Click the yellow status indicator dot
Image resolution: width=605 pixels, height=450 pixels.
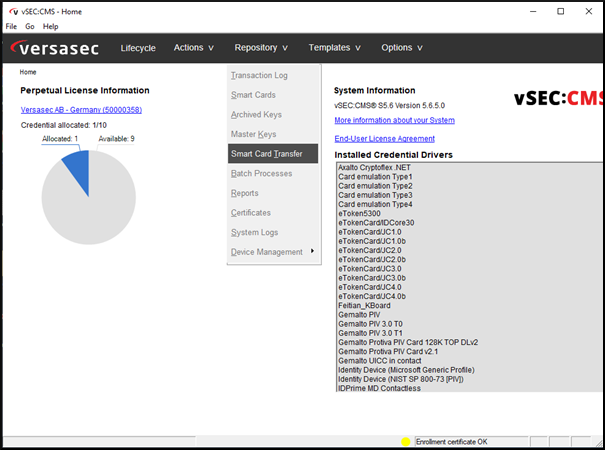(406, 442)
